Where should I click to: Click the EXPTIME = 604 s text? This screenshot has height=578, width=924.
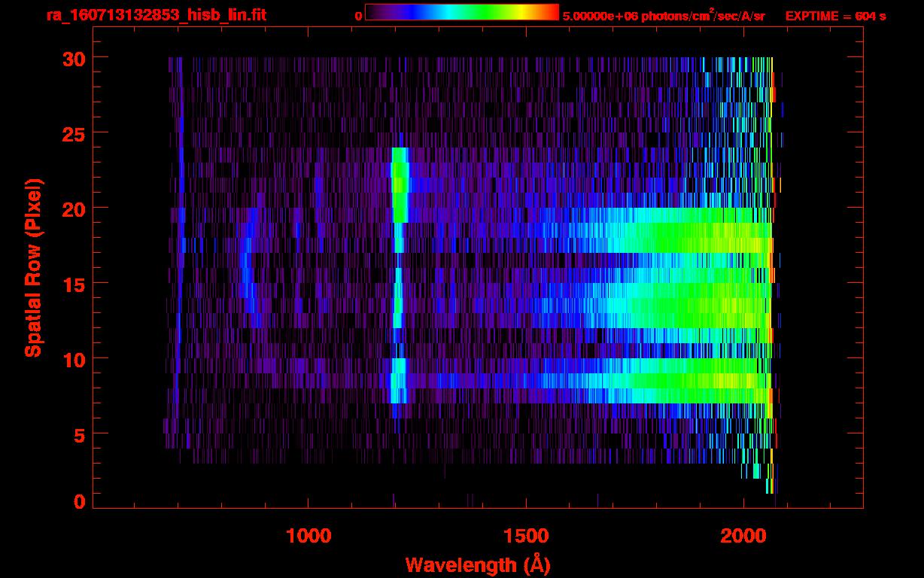835,16
